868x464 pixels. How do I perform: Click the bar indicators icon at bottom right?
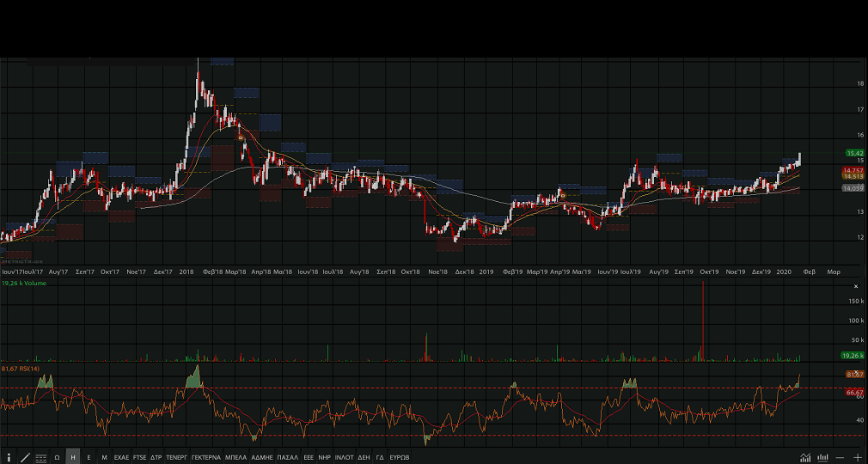coord(823,457)
